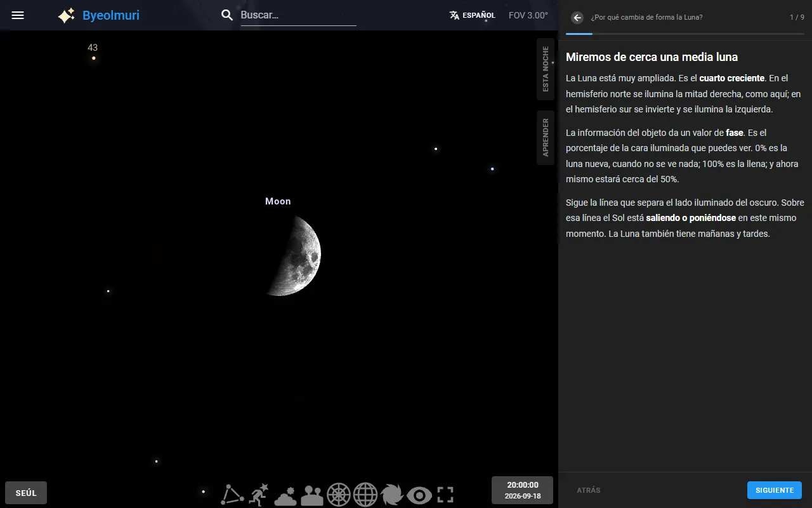Open the date and time picker
This screenshot has height=508, width=812.
pos(523,490)
